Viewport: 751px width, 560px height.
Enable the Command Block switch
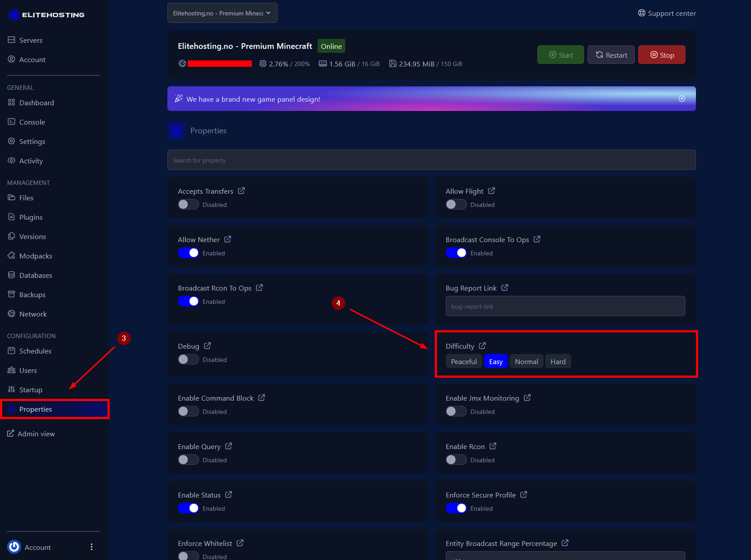[x=189, y=411]
